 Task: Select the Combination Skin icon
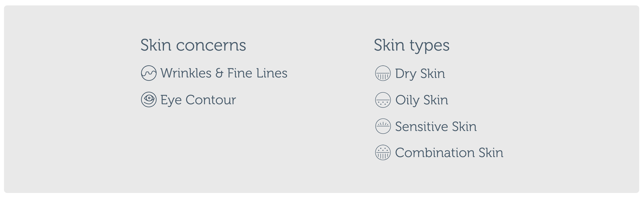pos(383,153)
